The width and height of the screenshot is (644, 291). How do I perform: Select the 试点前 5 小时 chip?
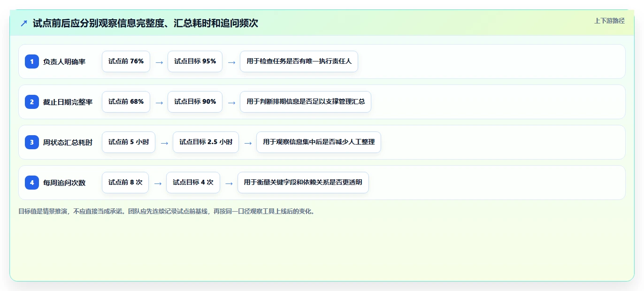(x=129, y=142)
